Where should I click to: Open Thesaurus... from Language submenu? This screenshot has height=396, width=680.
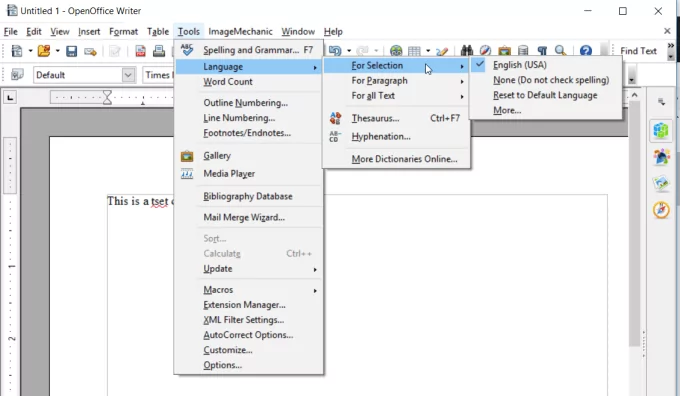pyautogui.click(x=396, y=118)
